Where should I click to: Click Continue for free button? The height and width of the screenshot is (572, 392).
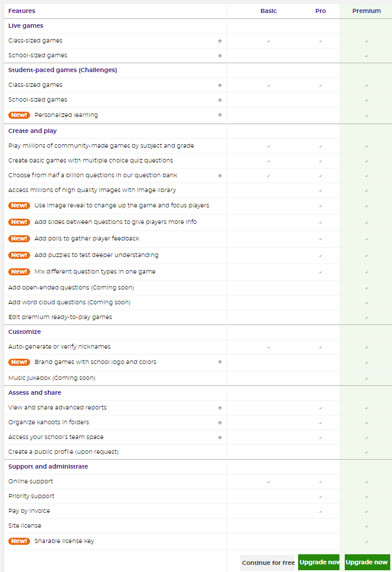(x=269, y=563)
